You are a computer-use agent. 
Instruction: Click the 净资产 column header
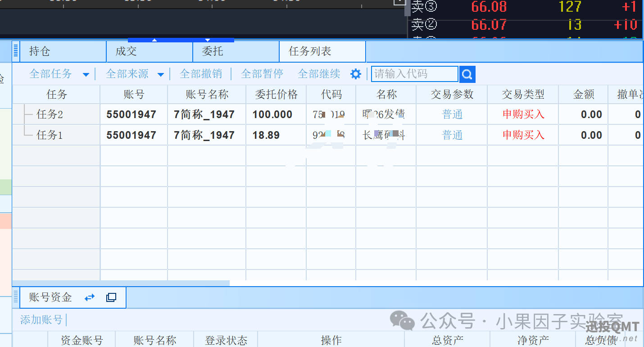click(x=533, y=340)
